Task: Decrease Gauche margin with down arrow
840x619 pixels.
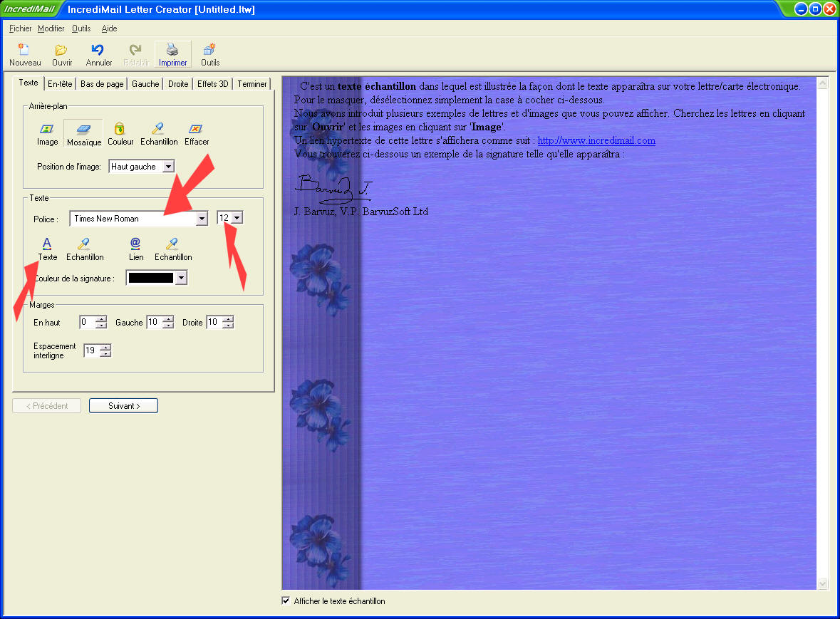Action: [x=168, y=326]
